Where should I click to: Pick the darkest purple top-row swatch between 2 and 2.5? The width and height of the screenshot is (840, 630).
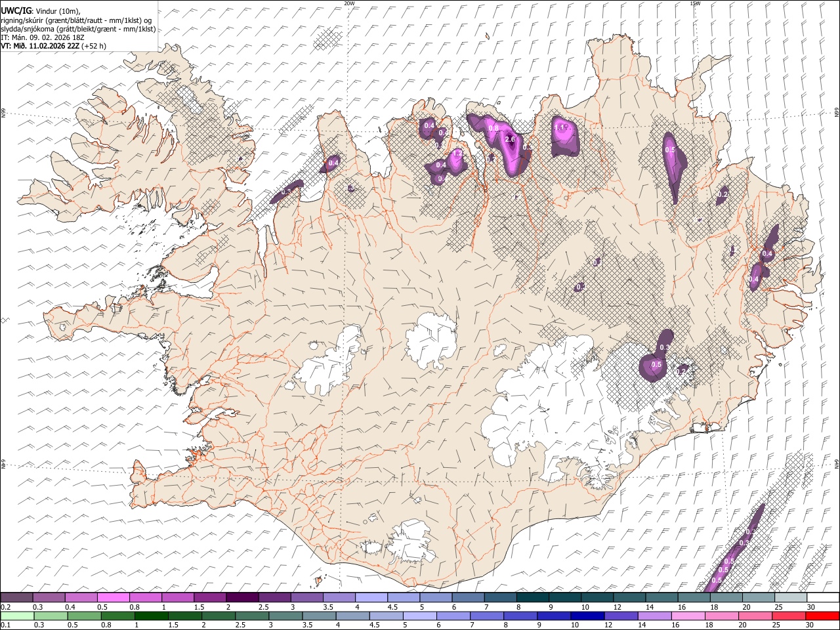(242, 598)
